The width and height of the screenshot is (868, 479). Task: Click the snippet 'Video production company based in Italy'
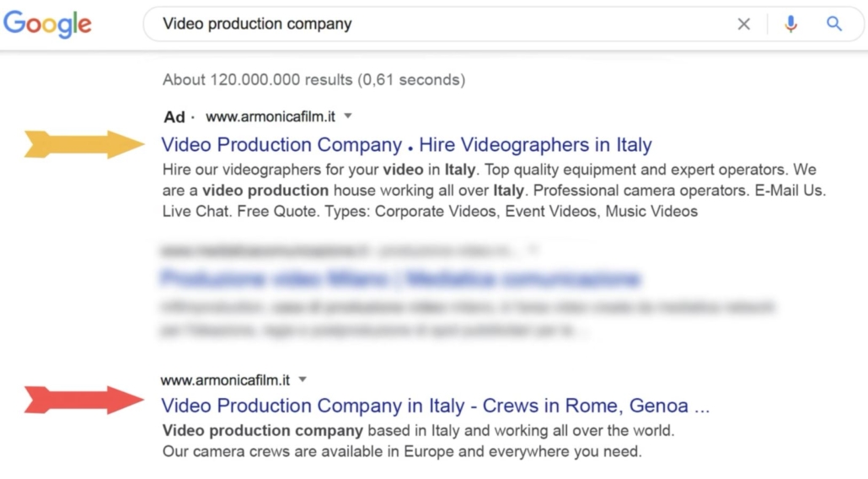click(x=418, y=430)
